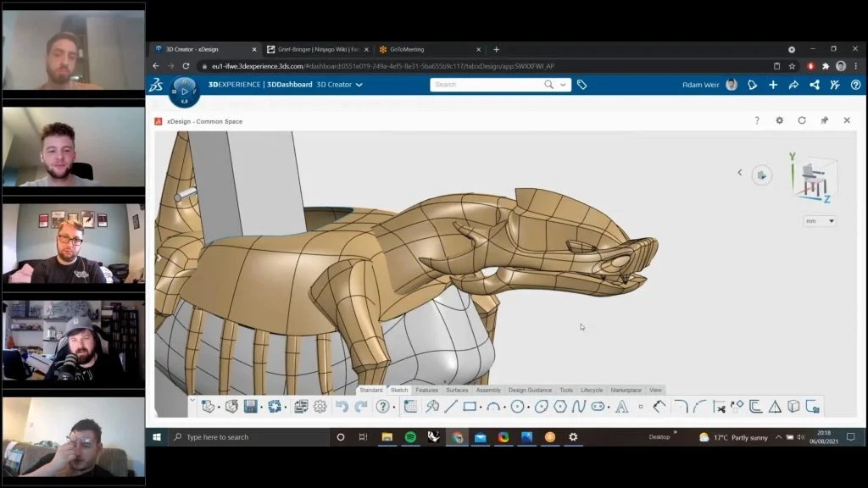Image resolution: width=868 pixels, height=488 pixels.
Task: Open the tag icon beside search
Action: click(x=581, y=85)
